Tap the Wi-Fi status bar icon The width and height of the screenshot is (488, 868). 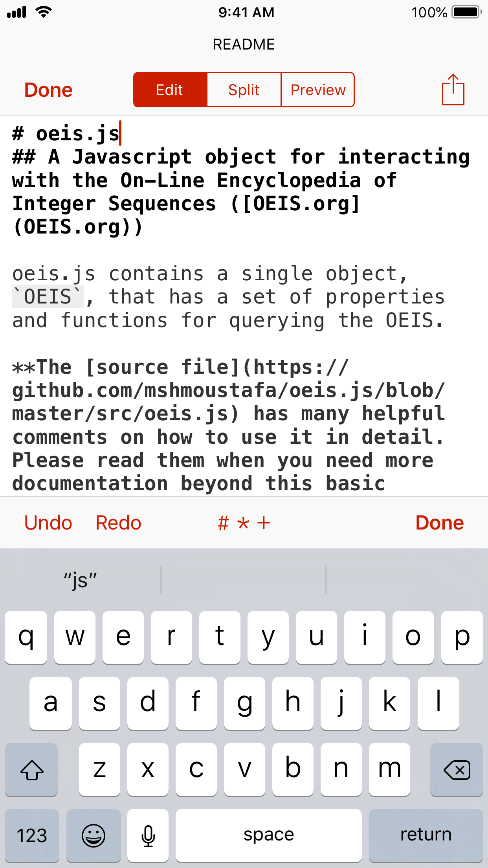[44, 12]
